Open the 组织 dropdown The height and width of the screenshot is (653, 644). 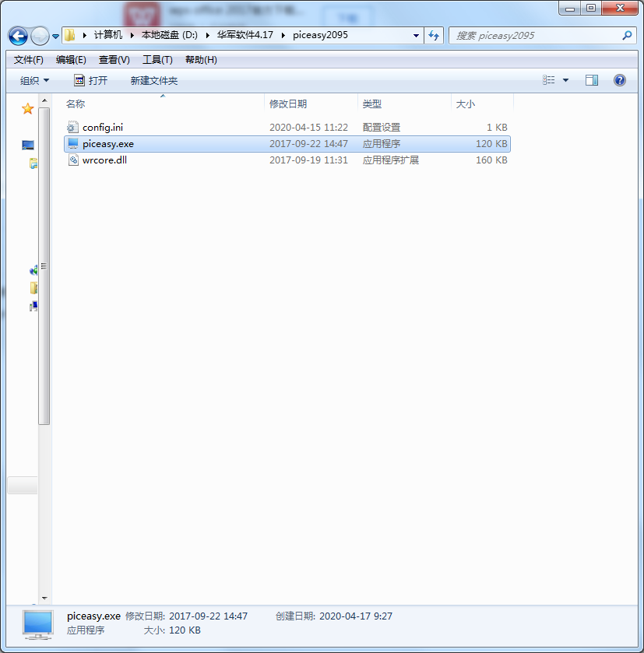pyautogui.click(x=34, y=80)
